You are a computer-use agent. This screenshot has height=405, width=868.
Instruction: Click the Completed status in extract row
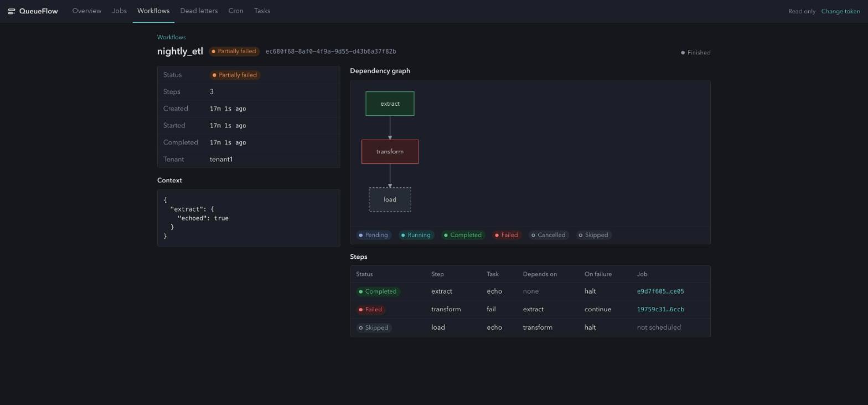pyautogui.click(x=378, y=291)
